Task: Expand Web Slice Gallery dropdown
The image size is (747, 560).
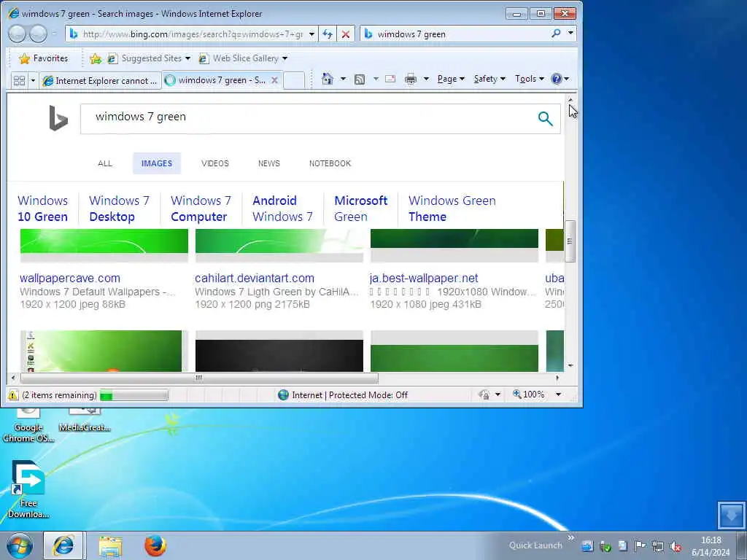Action: (x=285, y=58)
